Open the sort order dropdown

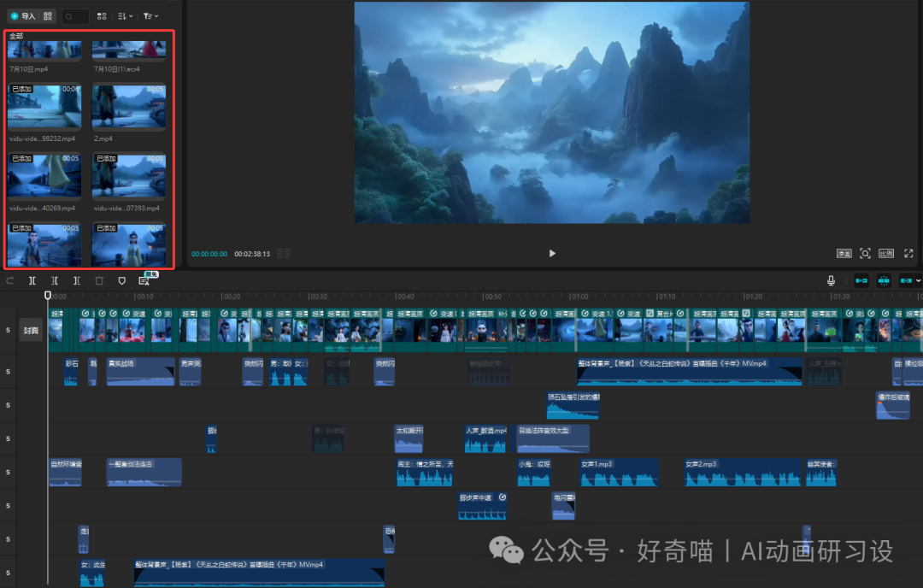tap(125, 15)
